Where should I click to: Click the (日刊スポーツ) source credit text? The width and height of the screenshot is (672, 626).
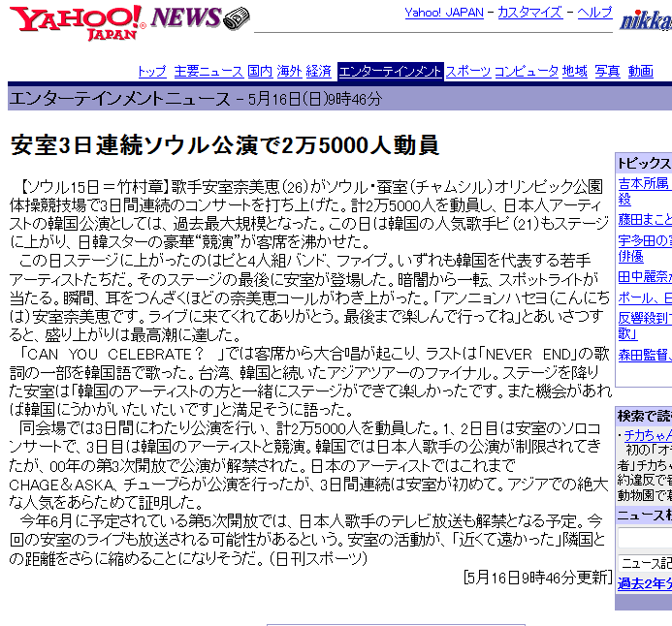(x=318, y=559)
